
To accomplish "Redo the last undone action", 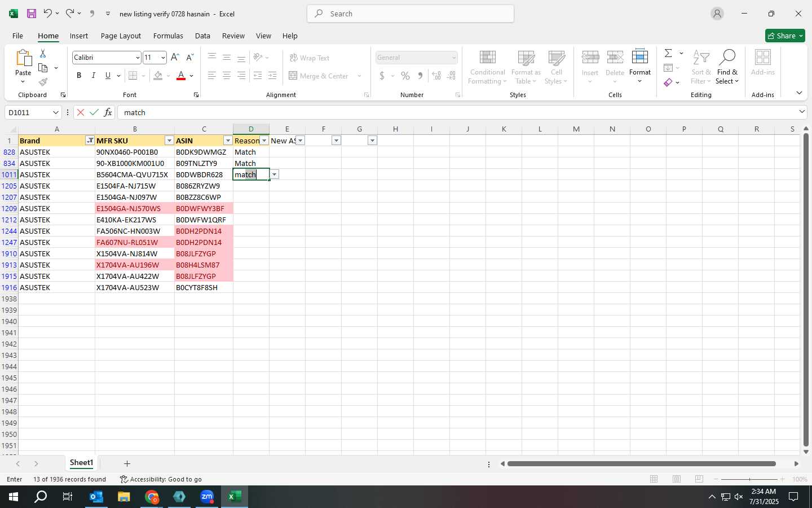I will (69, 14).
